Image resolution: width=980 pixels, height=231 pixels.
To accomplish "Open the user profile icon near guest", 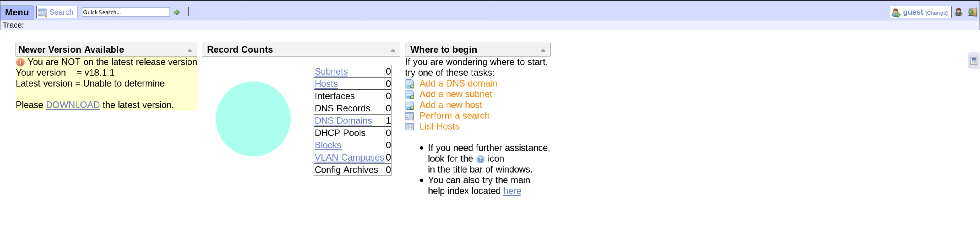I will click(x=958, y=12).
